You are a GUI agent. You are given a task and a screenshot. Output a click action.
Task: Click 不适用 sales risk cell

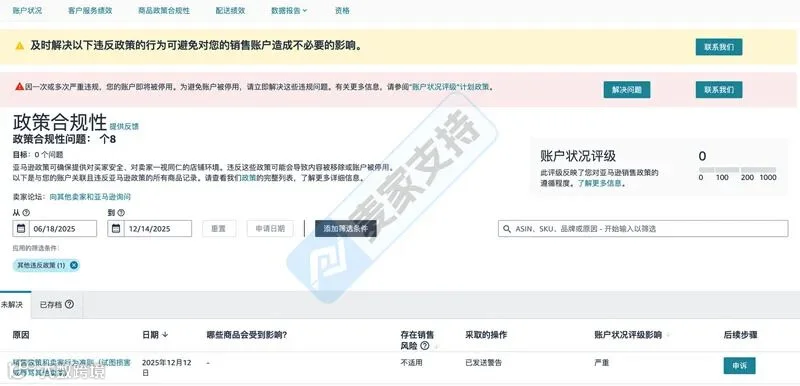pos(412,363)
